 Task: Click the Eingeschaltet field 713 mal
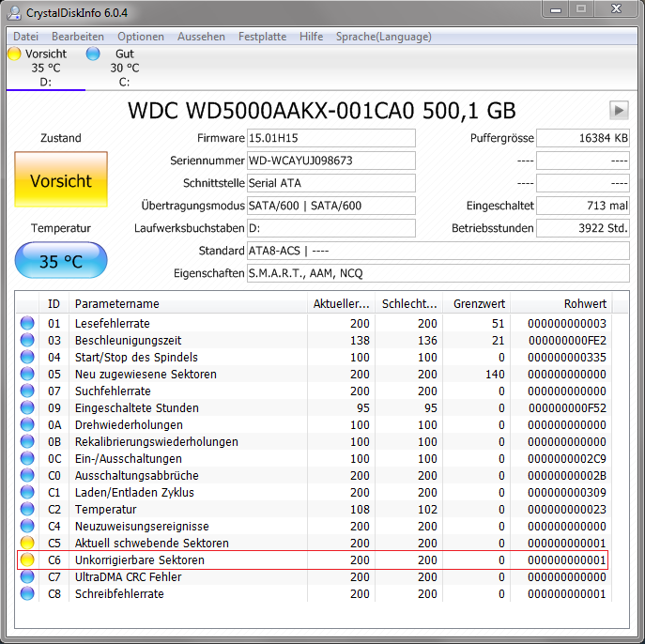coord(583,206)
